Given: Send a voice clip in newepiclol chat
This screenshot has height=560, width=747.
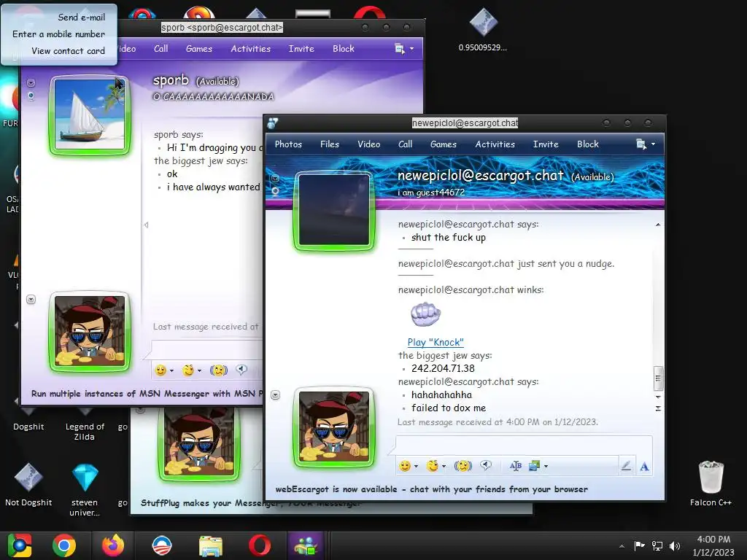Looking at the screenshot, I should coord(485,465).
